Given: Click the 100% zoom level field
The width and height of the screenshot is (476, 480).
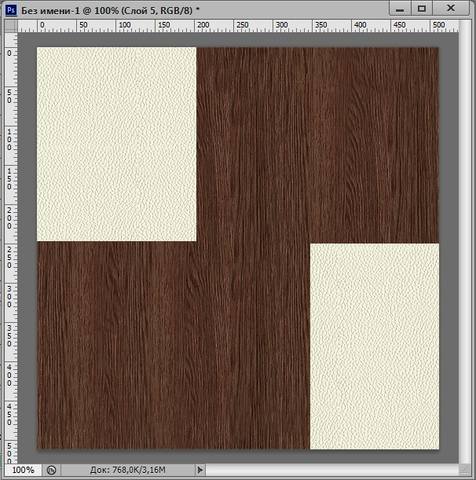Looking at the screenshot, I should coord(23,470).
